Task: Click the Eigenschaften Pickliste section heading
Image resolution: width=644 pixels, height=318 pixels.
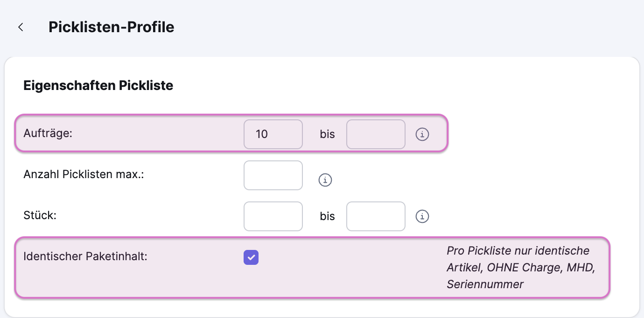Action: (x=98, y=86)
